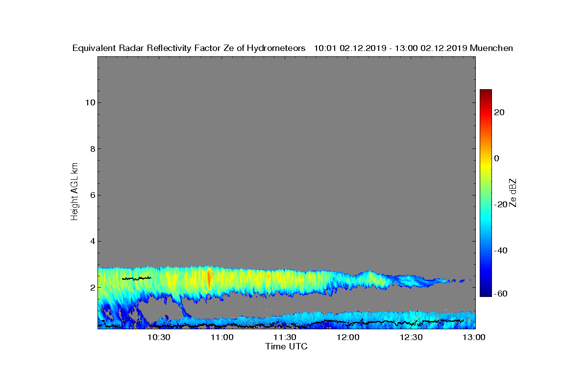Screen dimensions: 588x392
Task: Click the 12:00 time axis label
Action: 348,338
